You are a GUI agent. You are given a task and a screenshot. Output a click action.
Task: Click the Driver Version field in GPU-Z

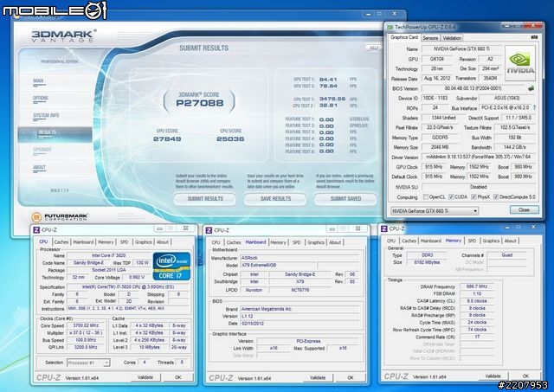(479, 157)
